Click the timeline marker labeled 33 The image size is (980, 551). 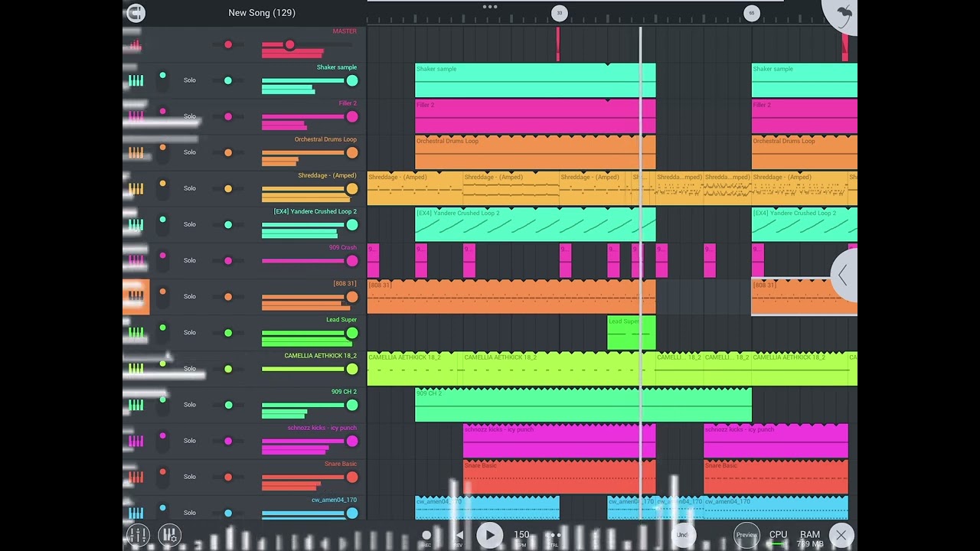560,13
